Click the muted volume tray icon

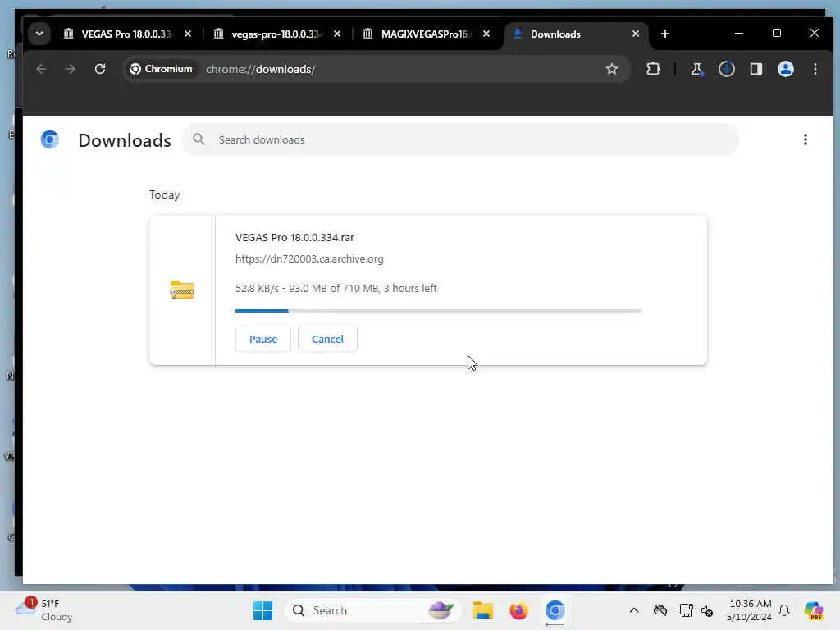point(707,610)
